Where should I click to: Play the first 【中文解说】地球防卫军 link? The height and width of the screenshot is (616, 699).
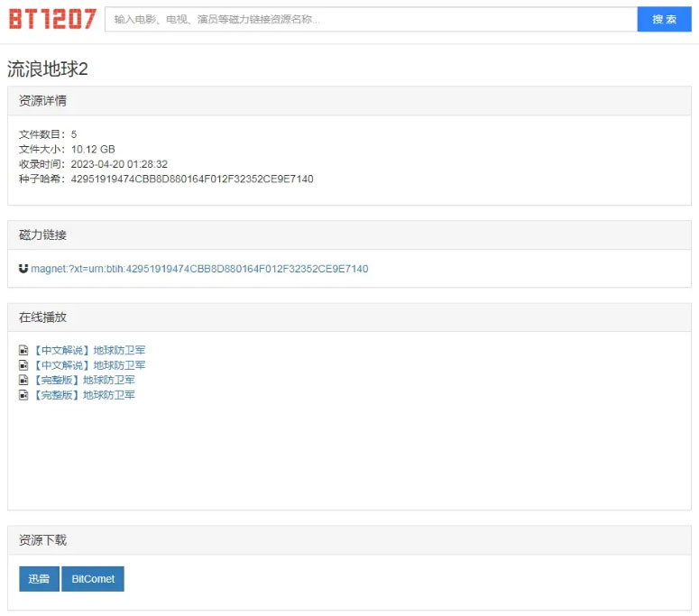89,350
